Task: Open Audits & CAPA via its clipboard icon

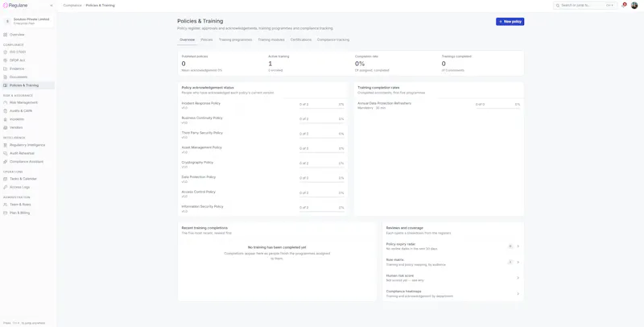Action: 6,111
